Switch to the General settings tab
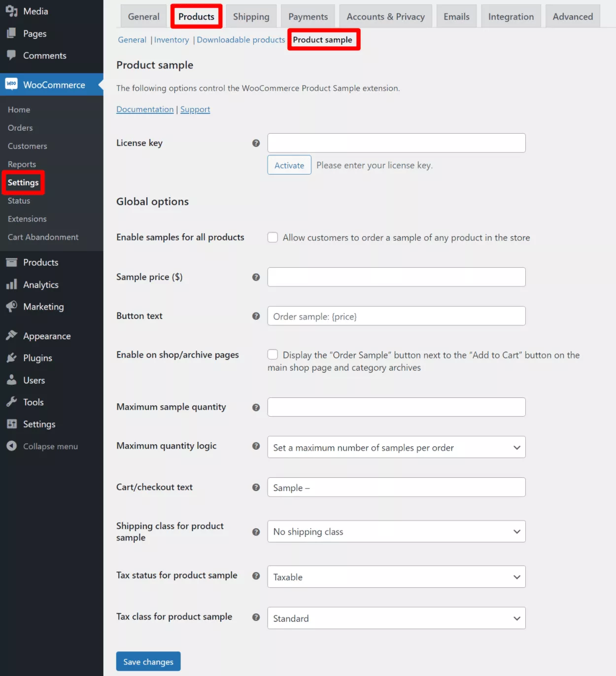This screenshot has width=616, height=676. [x=143, y=16]
